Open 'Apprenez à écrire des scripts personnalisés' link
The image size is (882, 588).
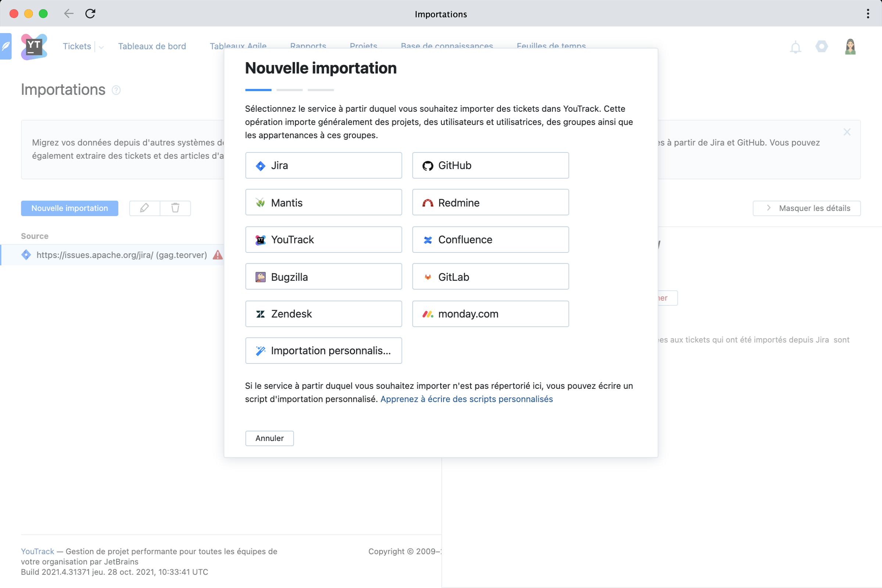(x=466, y=399)
